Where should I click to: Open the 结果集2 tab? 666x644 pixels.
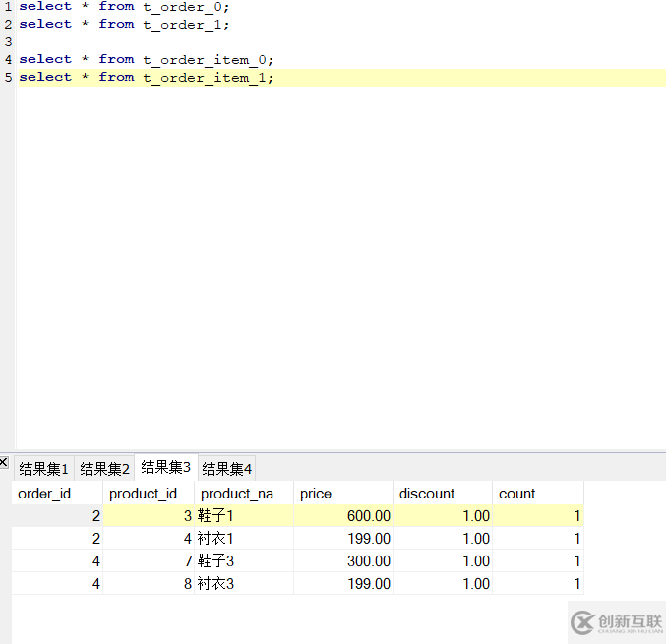point(105,469)
